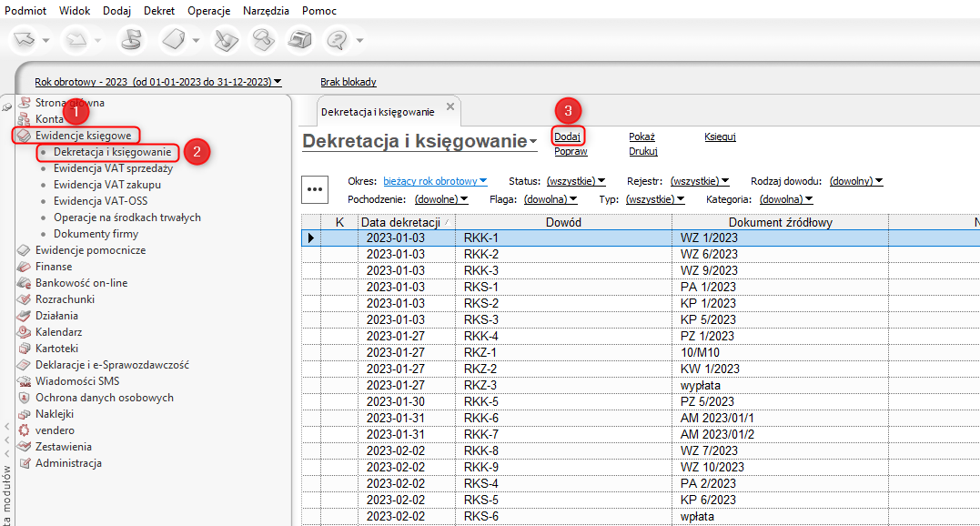The image size is (980, 526).
Task: Click the pin icon beside the module list
Action: [x=7, y=107]
